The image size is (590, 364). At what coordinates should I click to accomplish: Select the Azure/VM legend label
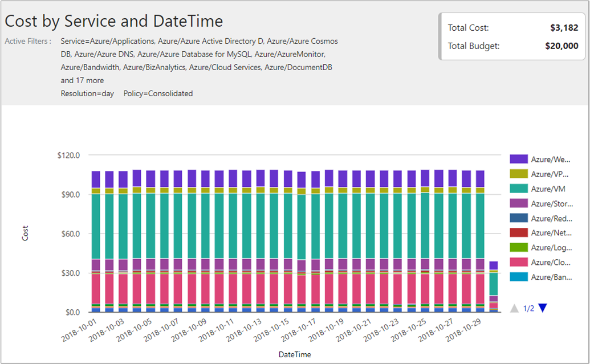(548, 189)
